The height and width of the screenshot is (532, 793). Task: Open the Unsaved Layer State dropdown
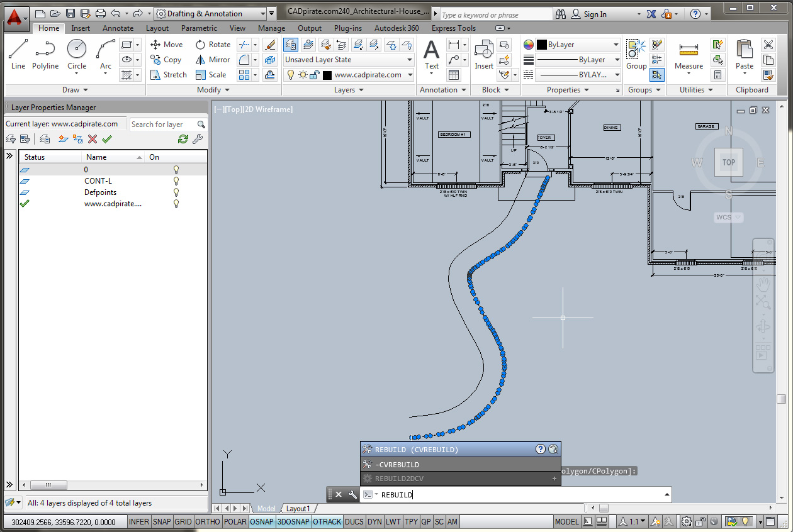pyautogui.click(x=349, y=60)
